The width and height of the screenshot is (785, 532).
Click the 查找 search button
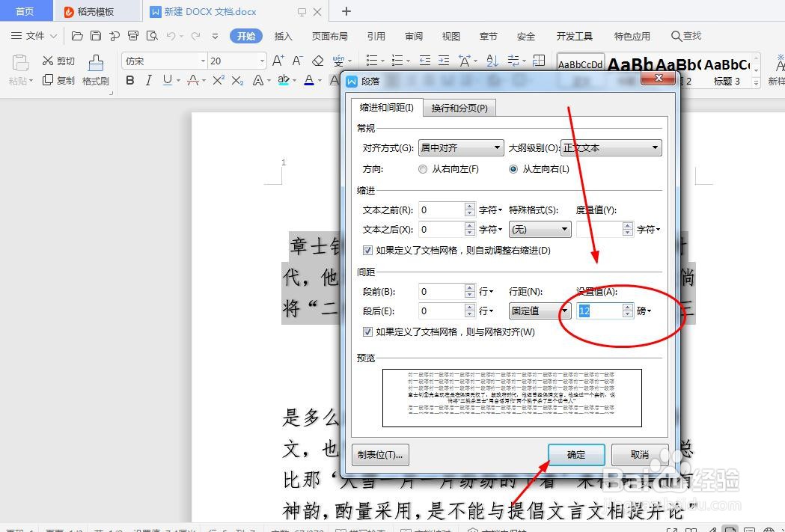point(686,36)
